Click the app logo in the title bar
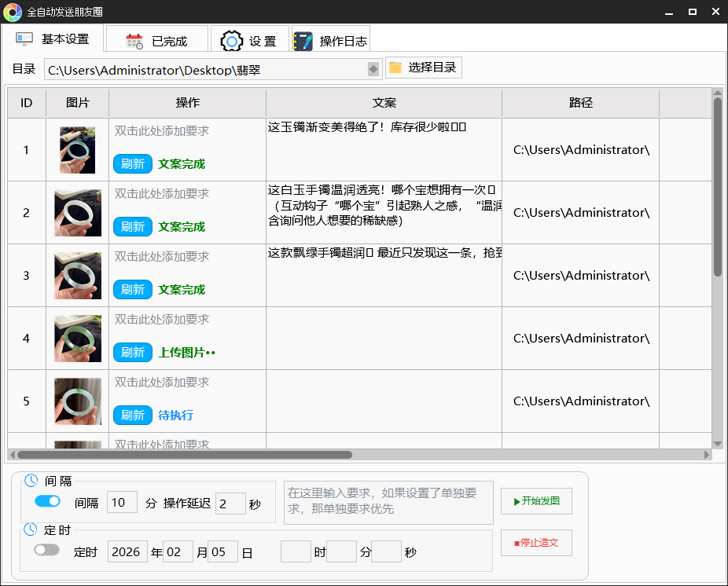This screenshot has height=586, width=728. point(11,11)
